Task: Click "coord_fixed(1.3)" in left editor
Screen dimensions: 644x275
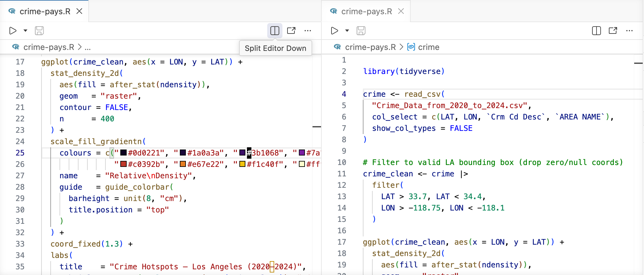Action: [87, 244]
